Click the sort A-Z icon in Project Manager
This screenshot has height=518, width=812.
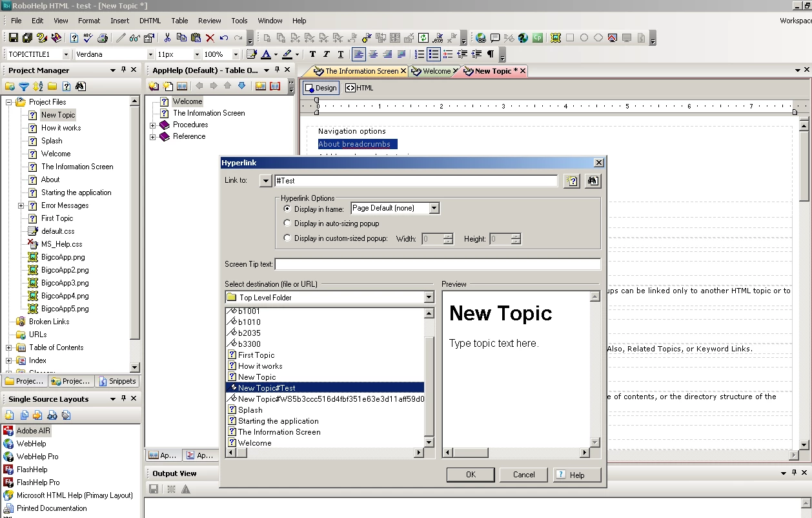(38, 86)
